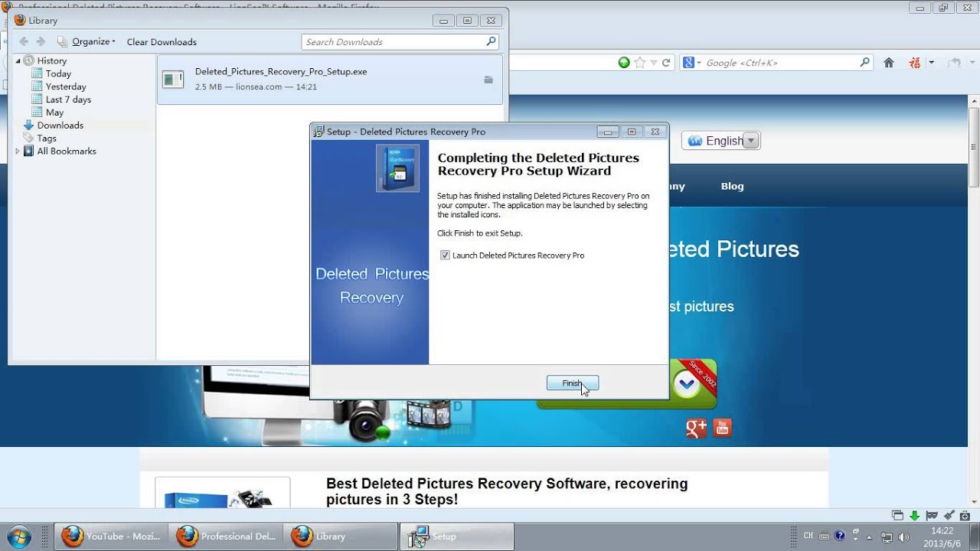The height and width of the screenshot is (551, 980).
Task: Click the Back arrow in Library window
Action: [x=24, y=41]
